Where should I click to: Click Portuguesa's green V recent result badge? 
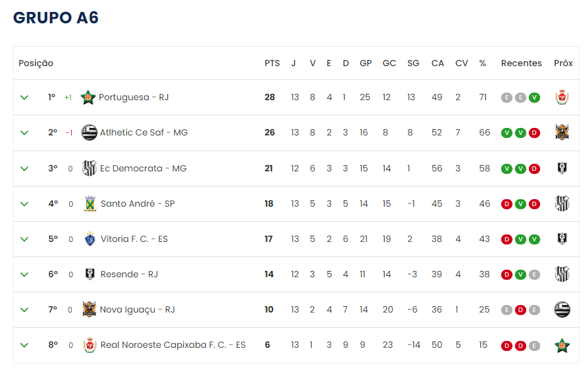tap(534, 98)
